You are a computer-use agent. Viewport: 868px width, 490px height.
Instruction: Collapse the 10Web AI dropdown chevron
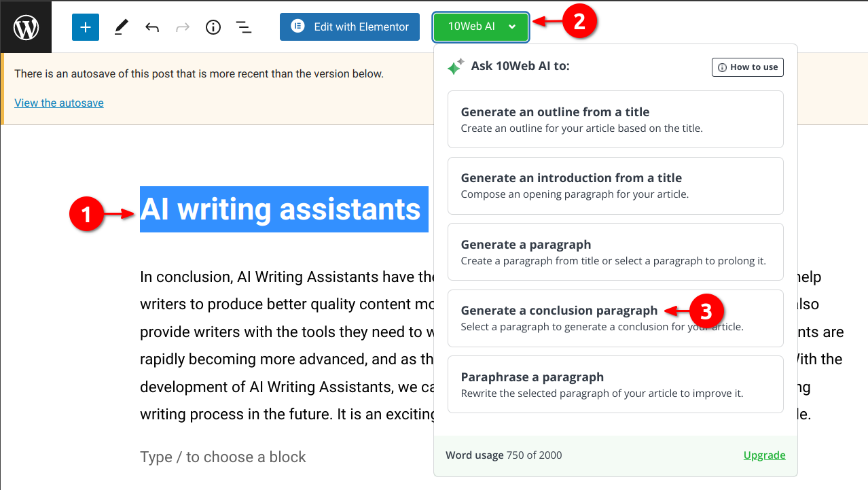click(x=512, y=27)
